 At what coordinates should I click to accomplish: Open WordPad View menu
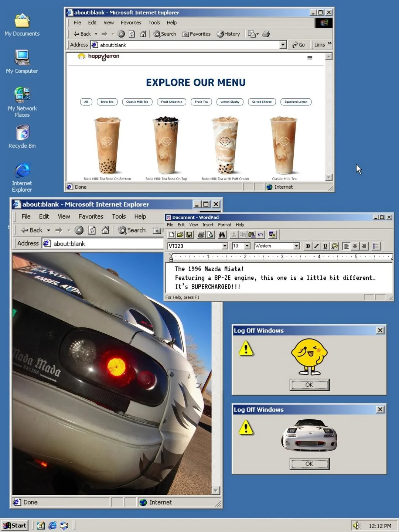[194, 225]
